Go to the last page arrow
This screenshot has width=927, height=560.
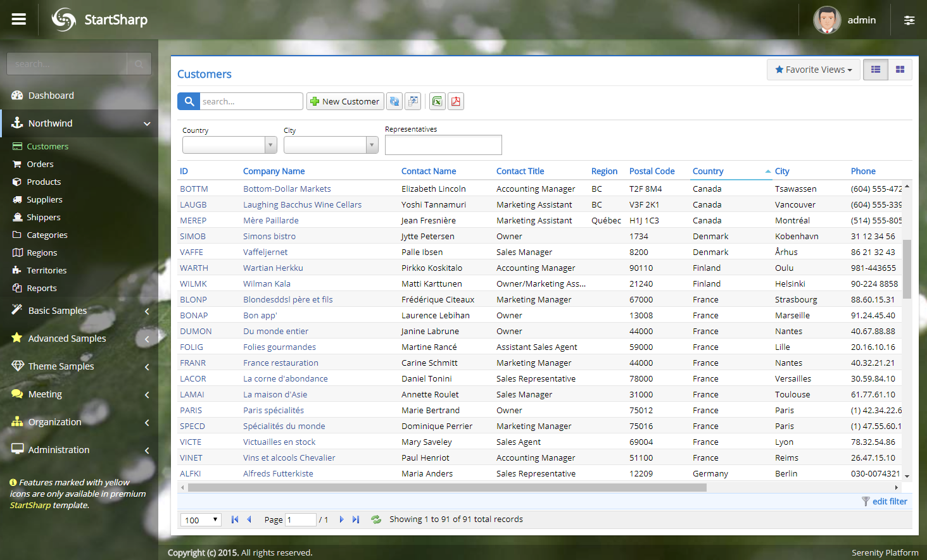tap(356, 520)
